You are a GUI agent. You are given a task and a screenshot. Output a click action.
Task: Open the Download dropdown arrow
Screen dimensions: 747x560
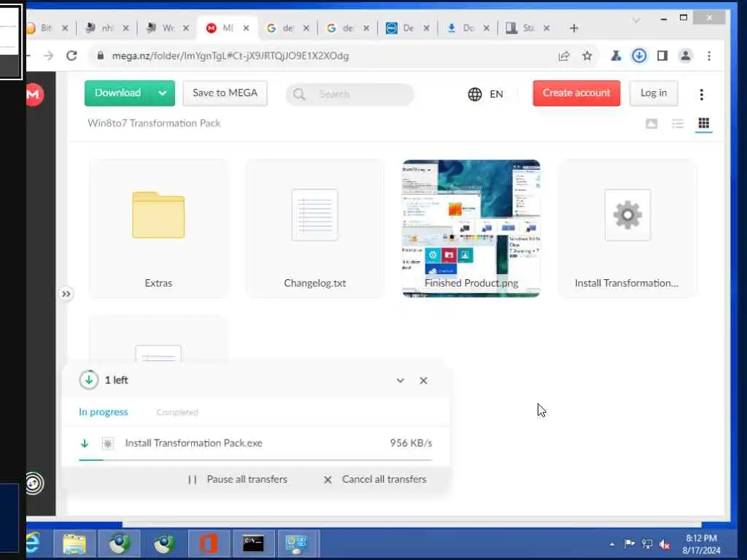[163, 93]
